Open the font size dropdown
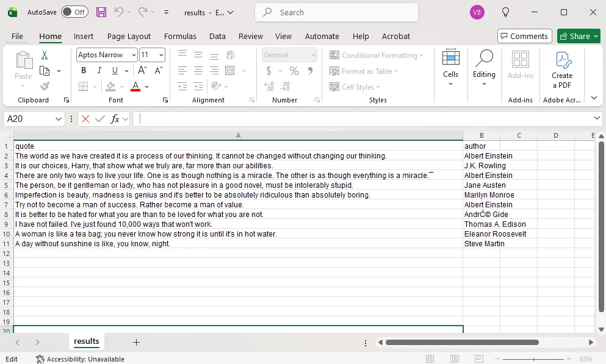The width and height of the screenshot is (606, 364). tap(161, 55)
